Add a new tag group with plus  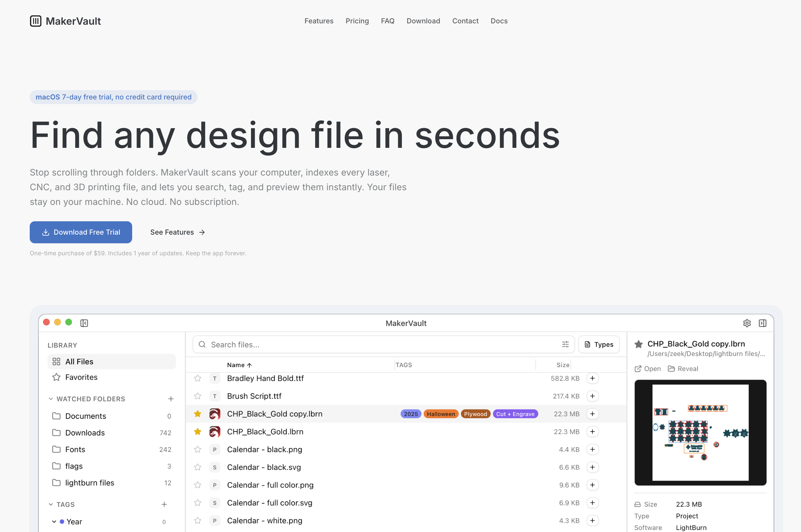[164, 505]
